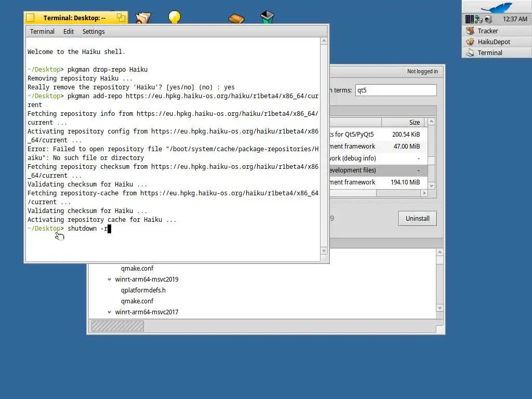This screenshot has width=532, height=399.
Task: Open the network status tray icon
Action: pos(478,19)
